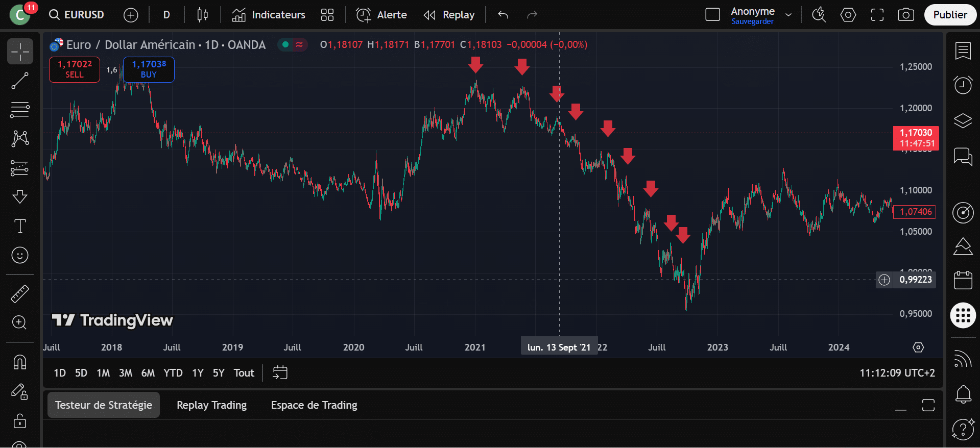Choose the ruler measure tool
The height and width of the screenshot is (448, 980).
click(20, 293)
